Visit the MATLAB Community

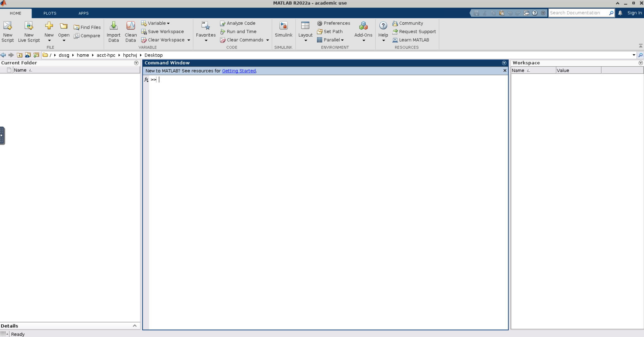click(408, 23)
